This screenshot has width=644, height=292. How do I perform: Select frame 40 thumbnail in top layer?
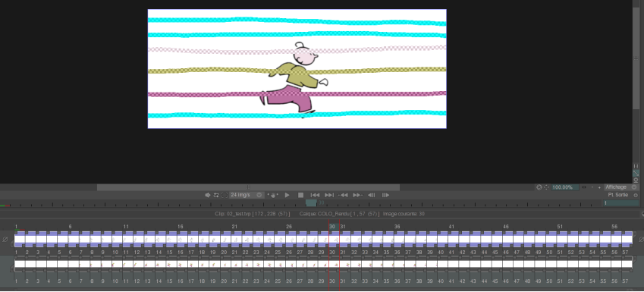442,239
